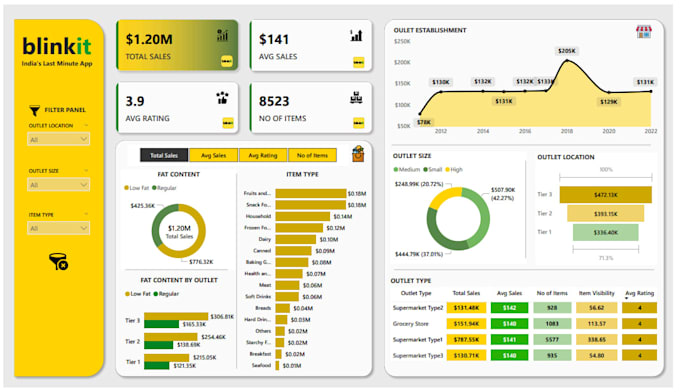Collapse the Outlet Size slicer header chevron
This screenshot has width=680, height=392.
pos(86,171)
